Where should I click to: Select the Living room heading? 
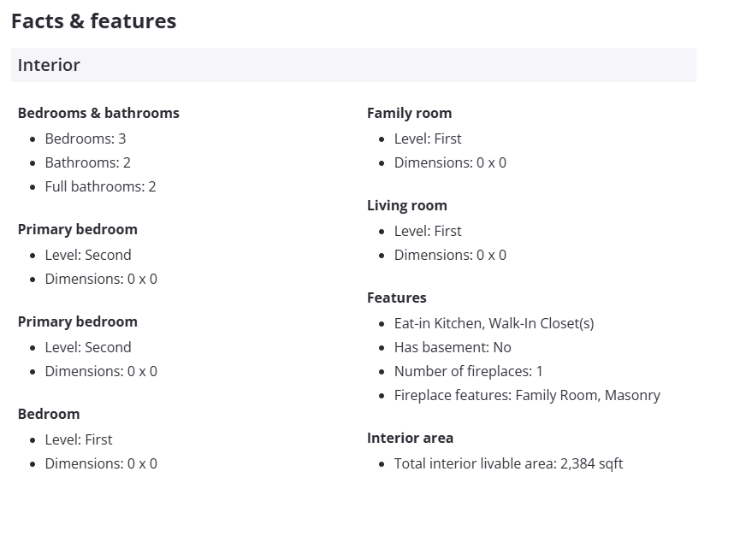point(406,205)
